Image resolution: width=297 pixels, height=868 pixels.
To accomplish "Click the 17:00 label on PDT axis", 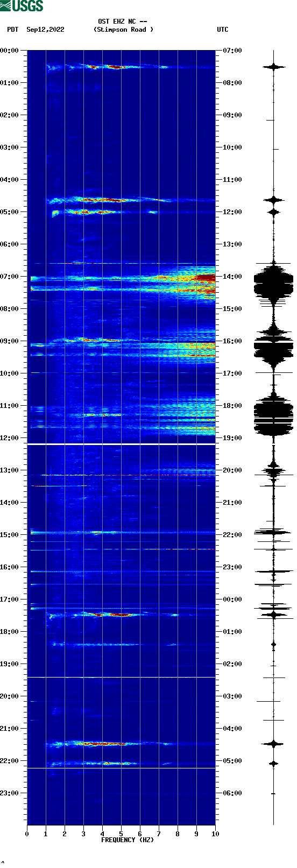I will [9, 599].
